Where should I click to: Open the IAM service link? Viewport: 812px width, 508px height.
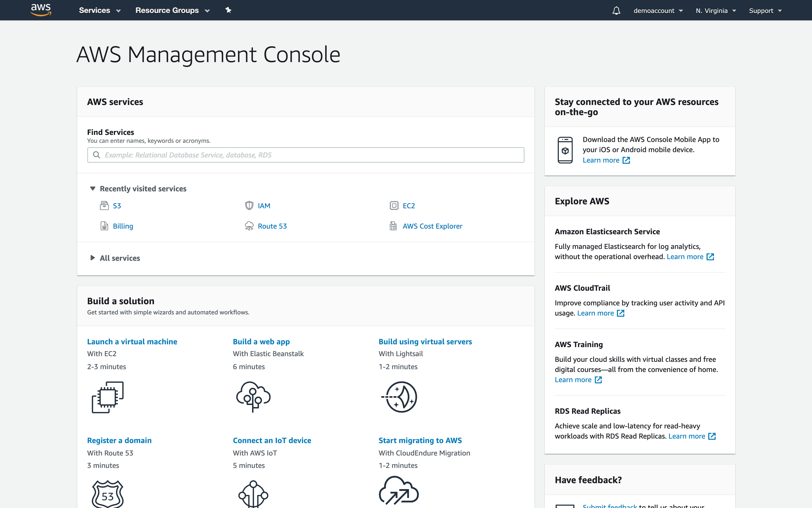point(264,206)
